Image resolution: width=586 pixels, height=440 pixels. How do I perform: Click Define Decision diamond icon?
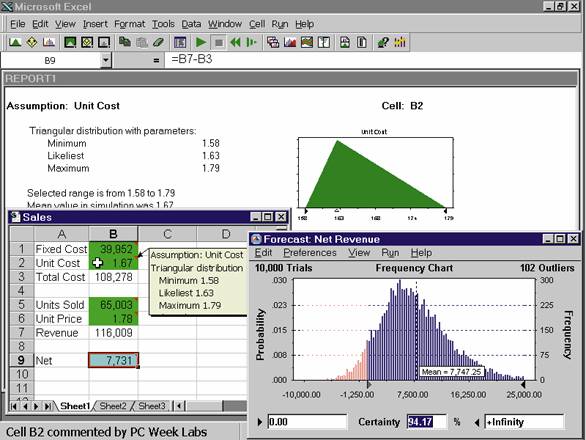pyautogui.click(x=32, y=42)
